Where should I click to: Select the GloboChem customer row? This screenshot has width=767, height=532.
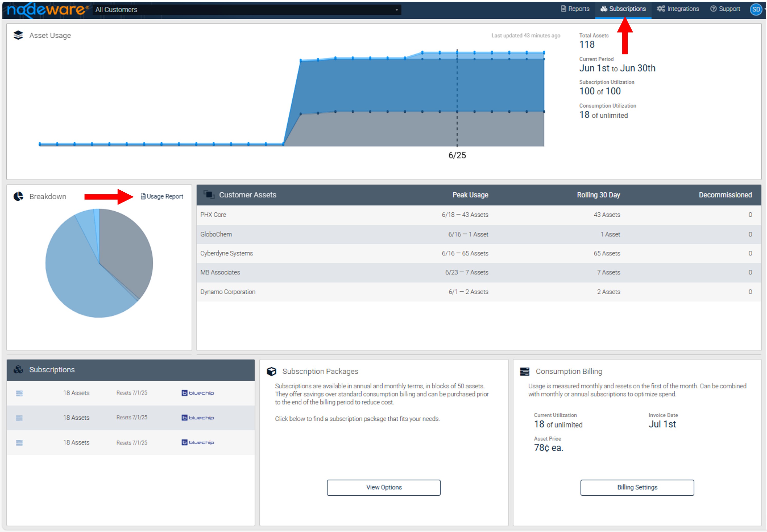tap(478, 234)
